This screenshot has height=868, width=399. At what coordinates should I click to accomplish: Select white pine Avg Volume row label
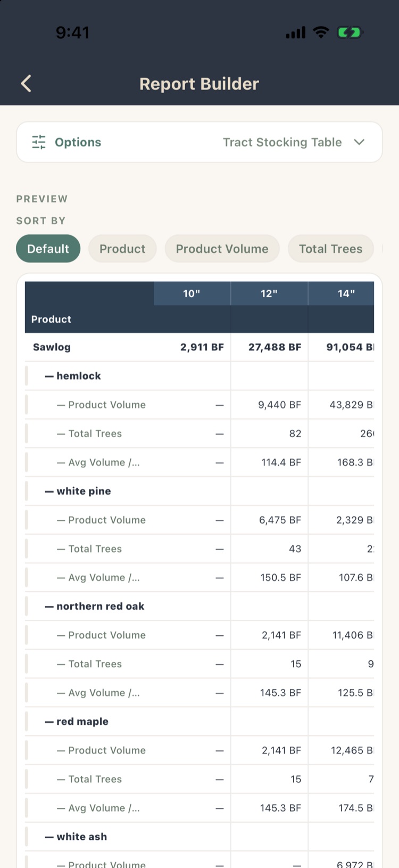coord(98,578)
